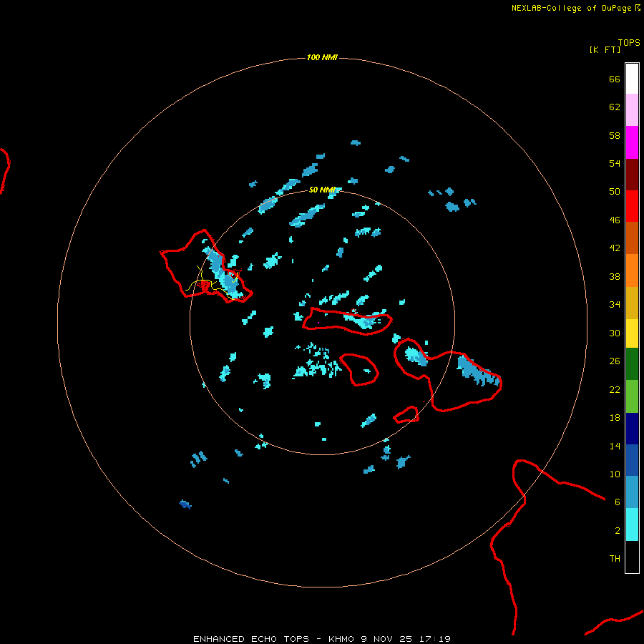The width and height of the screenshot is (644, 644).
Task: Click the legend value 34
Action: (x=615, y=305)
